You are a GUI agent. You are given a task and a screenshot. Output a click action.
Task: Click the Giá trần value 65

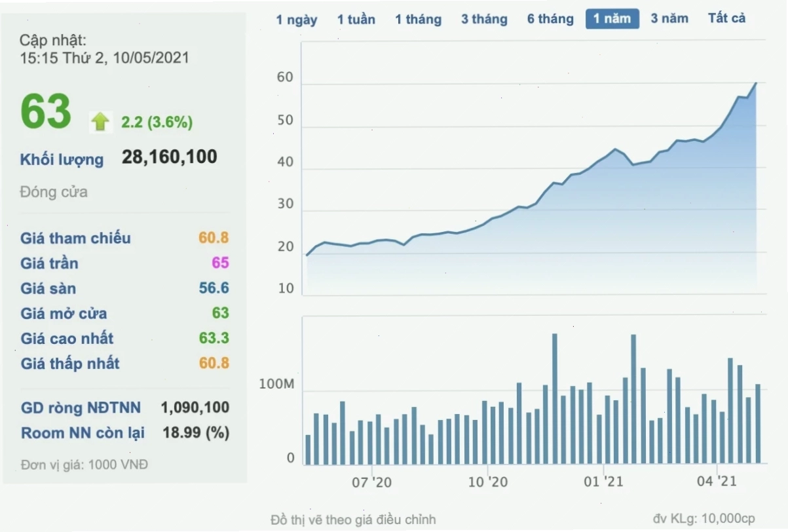[x=220, y=263]
